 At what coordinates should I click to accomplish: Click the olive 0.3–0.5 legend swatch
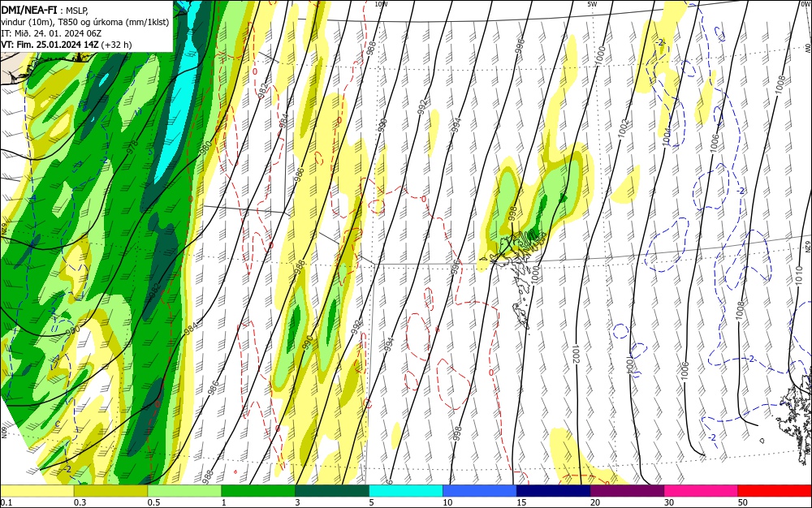(110, 491)
